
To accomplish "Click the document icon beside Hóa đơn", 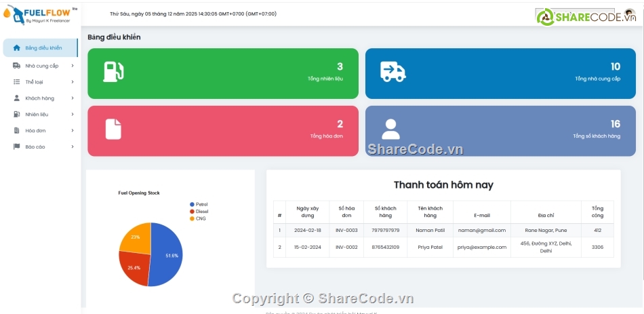I will click(16, 131).
